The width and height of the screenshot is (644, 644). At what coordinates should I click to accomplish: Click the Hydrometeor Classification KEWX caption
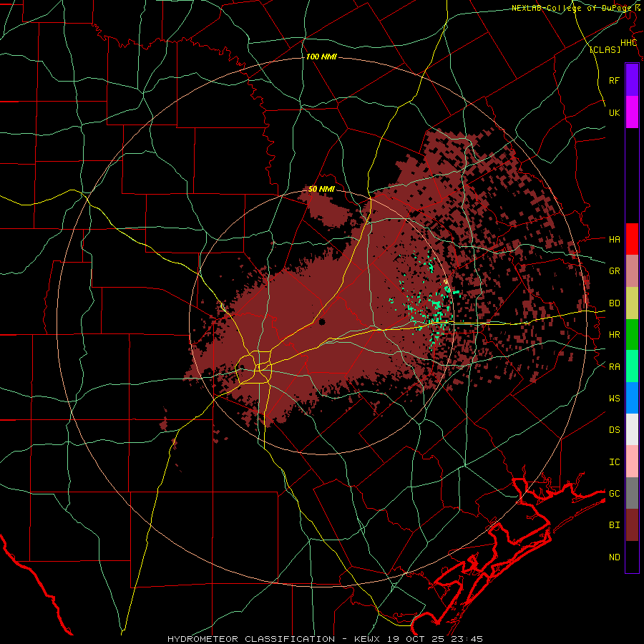325,639
